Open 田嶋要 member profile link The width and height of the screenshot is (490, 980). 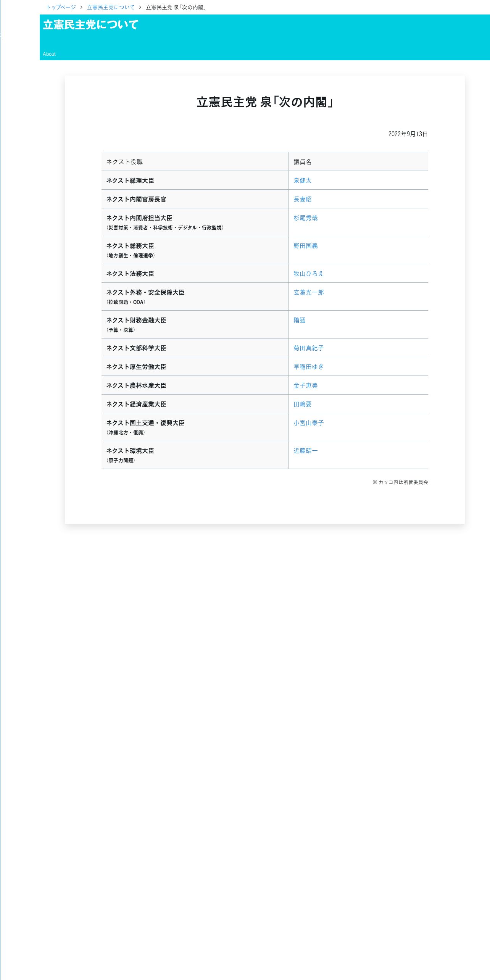point(303,404)
